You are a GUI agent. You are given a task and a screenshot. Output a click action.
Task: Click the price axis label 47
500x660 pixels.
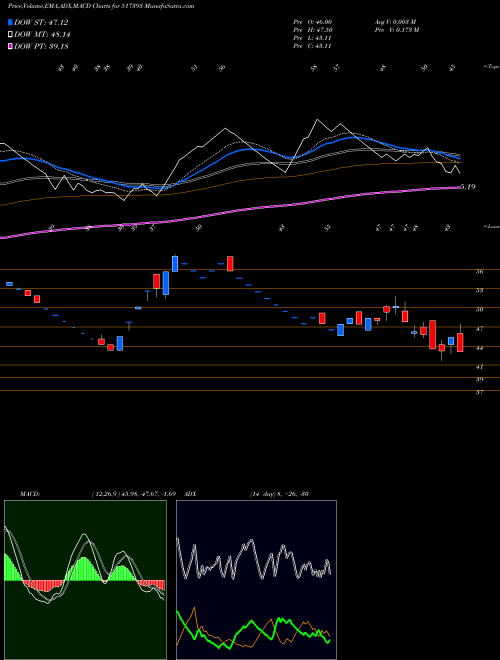[x=479, y=329]
